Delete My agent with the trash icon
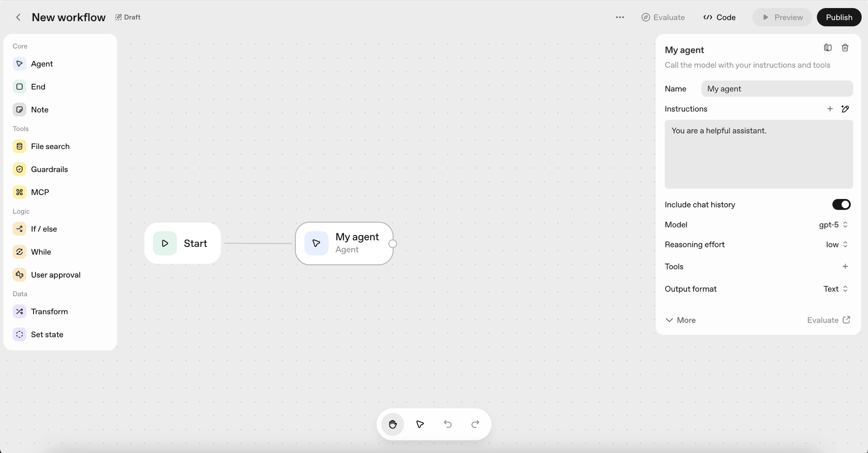The image size is (868, 453). [846, 47]
